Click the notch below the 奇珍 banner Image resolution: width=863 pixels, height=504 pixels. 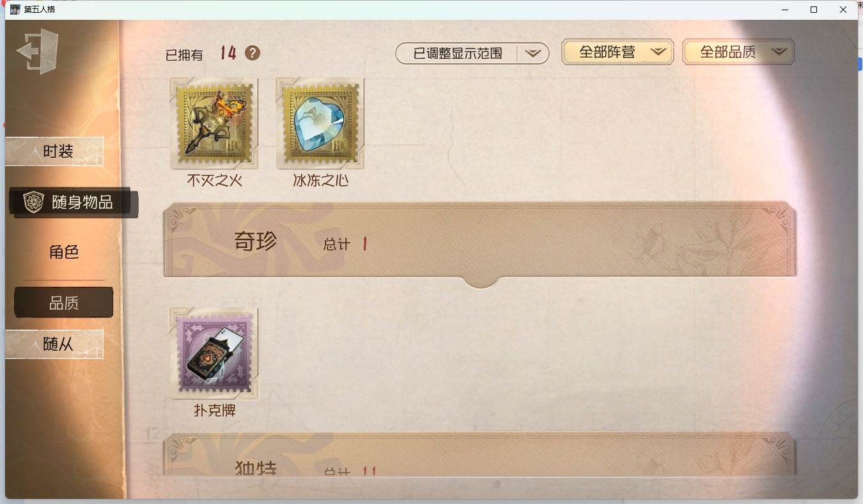tap(480, 282)
